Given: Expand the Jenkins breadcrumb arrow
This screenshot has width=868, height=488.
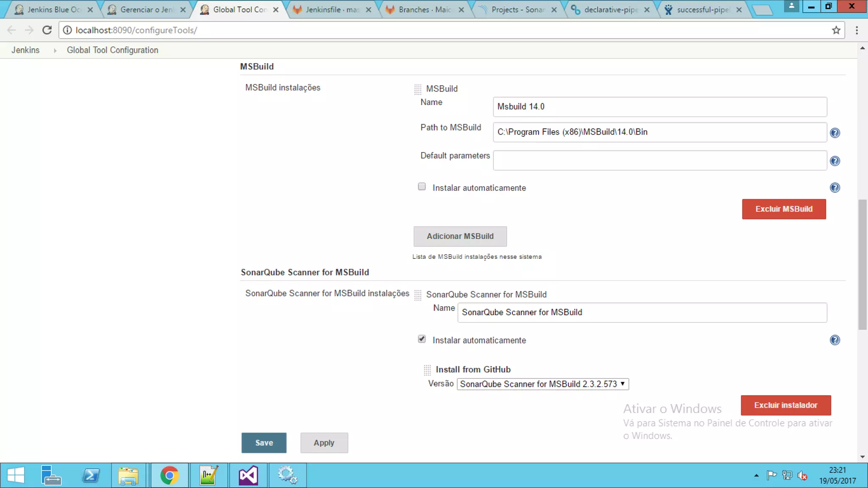Looking at the screenshot, I should 55,50.
